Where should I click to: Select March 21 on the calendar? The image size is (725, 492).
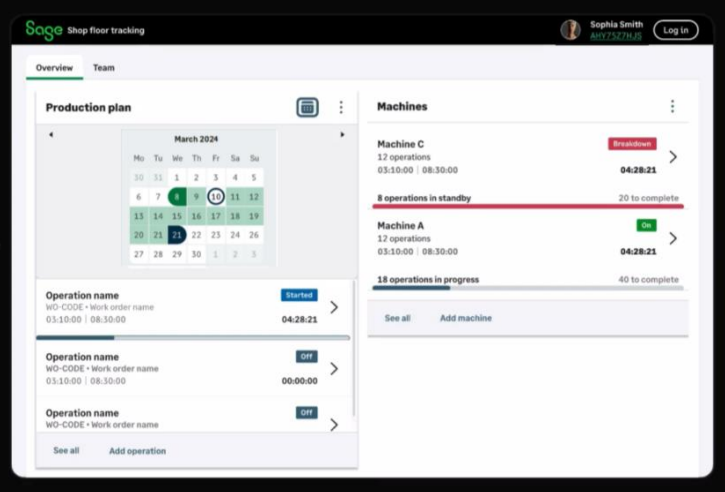[177, 235]
